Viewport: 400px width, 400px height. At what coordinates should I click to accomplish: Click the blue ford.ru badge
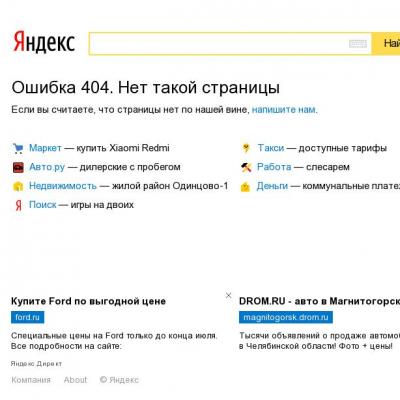[27, 317]
